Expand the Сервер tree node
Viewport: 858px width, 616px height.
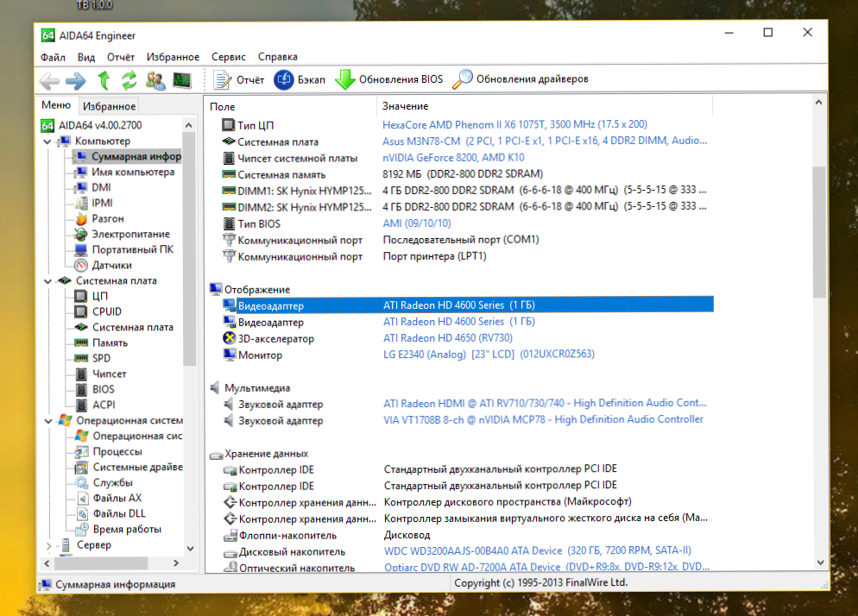click(x=47, y=545)
